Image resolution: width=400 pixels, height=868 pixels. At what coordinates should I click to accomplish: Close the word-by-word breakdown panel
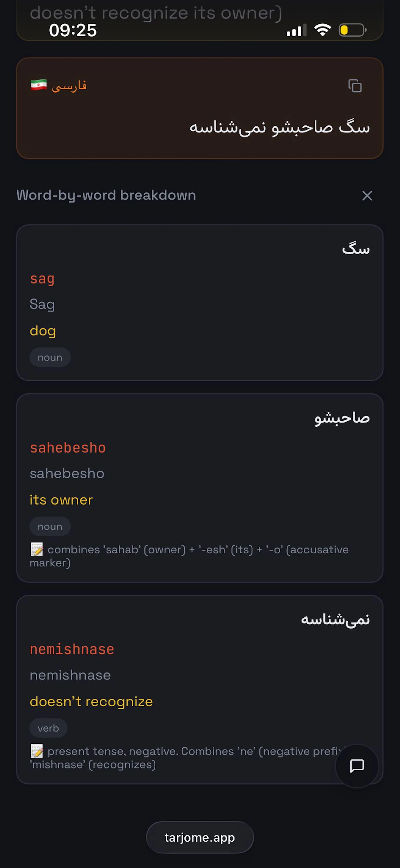(x=367, y=196)
